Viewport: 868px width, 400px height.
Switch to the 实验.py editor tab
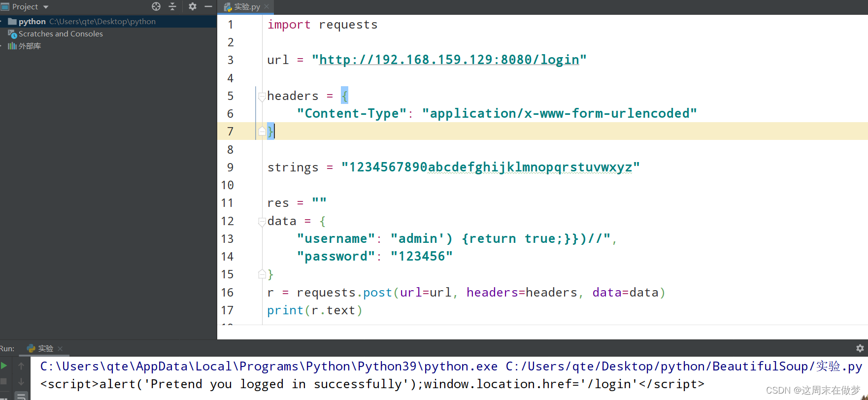coord(246,7)
